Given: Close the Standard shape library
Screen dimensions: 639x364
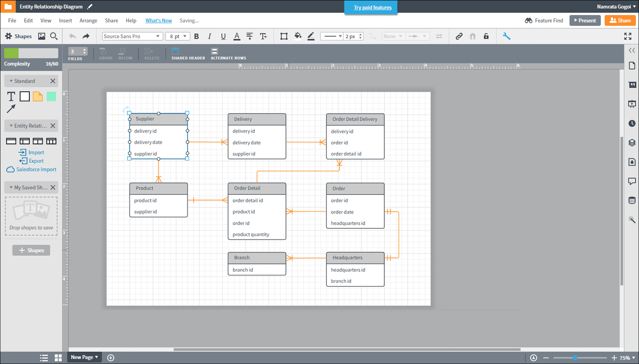Looking at the screenshot, I should click(x=53, y=81).
